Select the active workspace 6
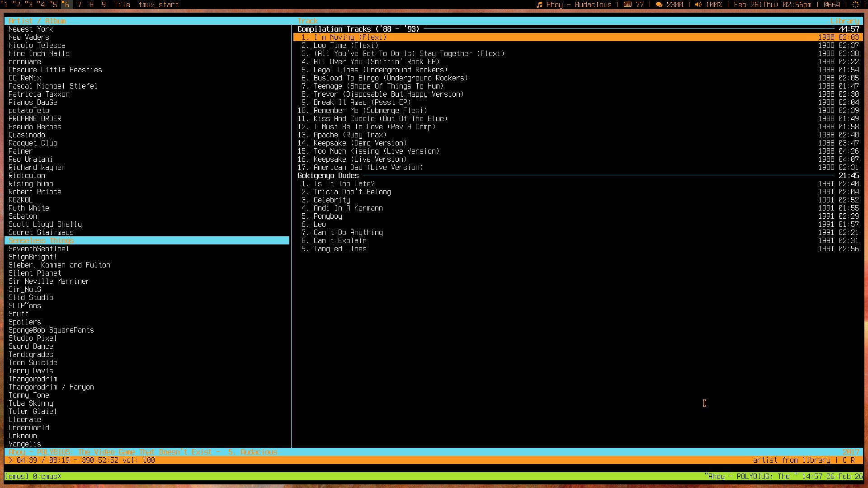868x488 pixels. tap(66, 5)
